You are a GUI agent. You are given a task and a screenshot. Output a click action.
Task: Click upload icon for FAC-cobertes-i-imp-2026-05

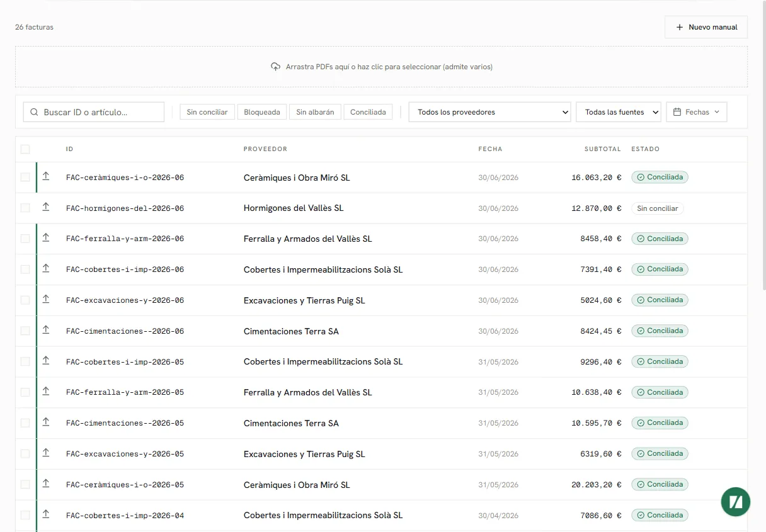pos(46,361)
